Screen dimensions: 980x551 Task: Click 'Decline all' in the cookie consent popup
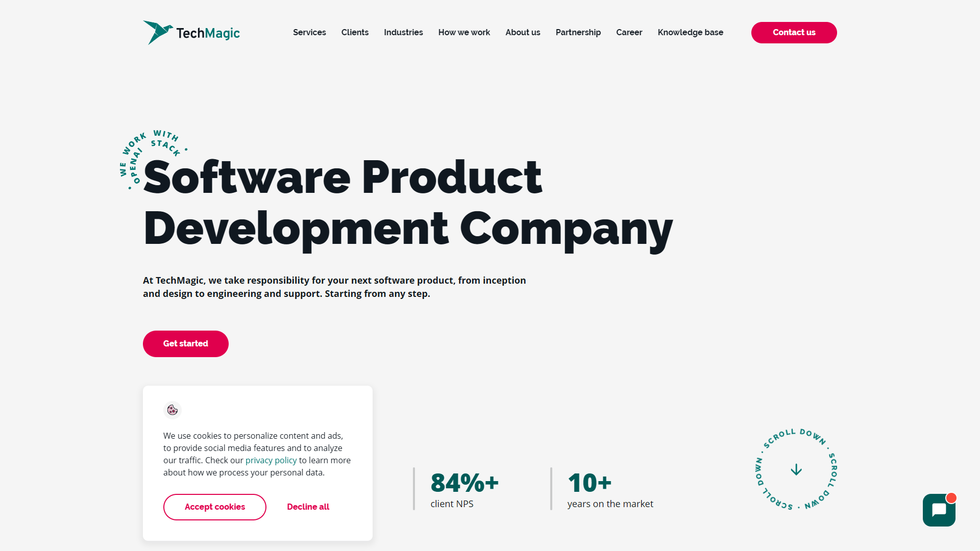click(x=308, y=507)
